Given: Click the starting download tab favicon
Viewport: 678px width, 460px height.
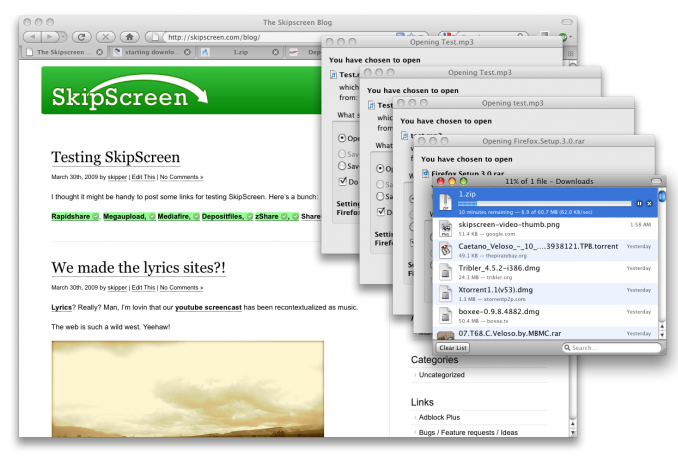Looking at the screenshot, I should coord(117,52).
